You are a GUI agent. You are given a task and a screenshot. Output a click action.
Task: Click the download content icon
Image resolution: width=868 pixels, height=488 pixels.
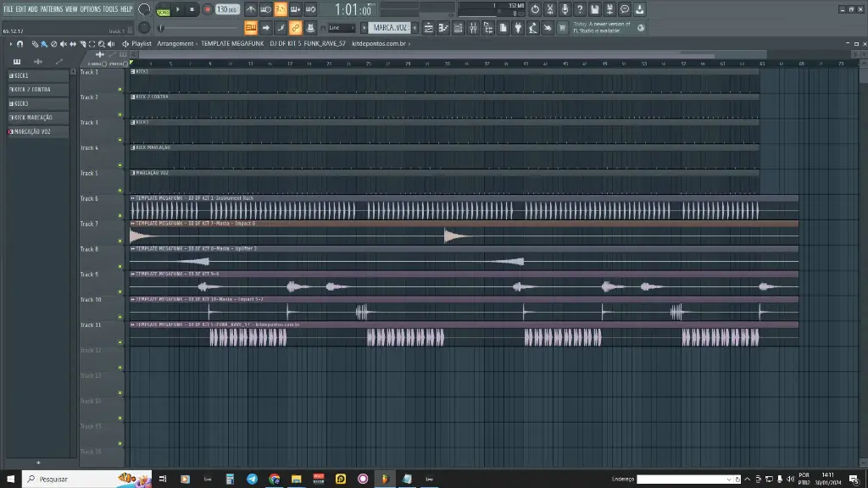[639, 9]
